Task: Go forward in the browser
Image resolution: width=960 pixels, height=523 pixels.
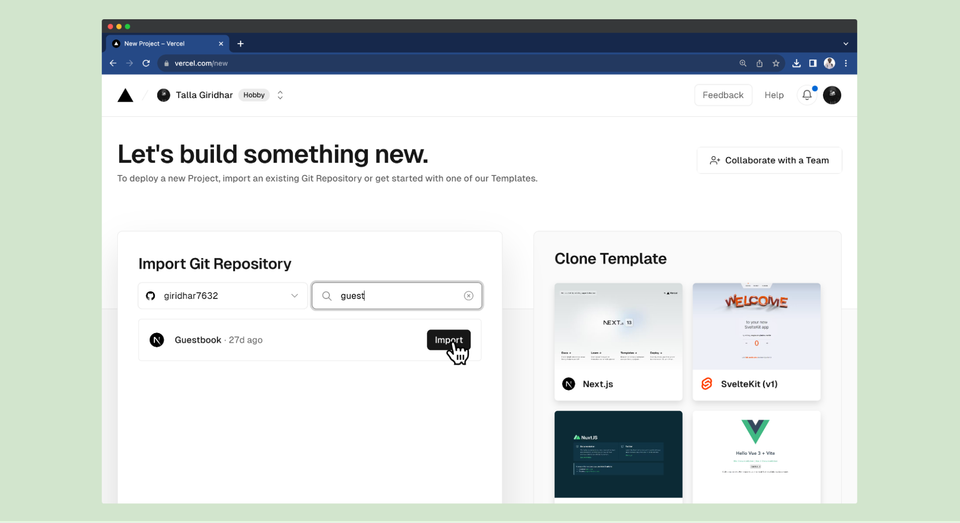Action: click(129, 63)
